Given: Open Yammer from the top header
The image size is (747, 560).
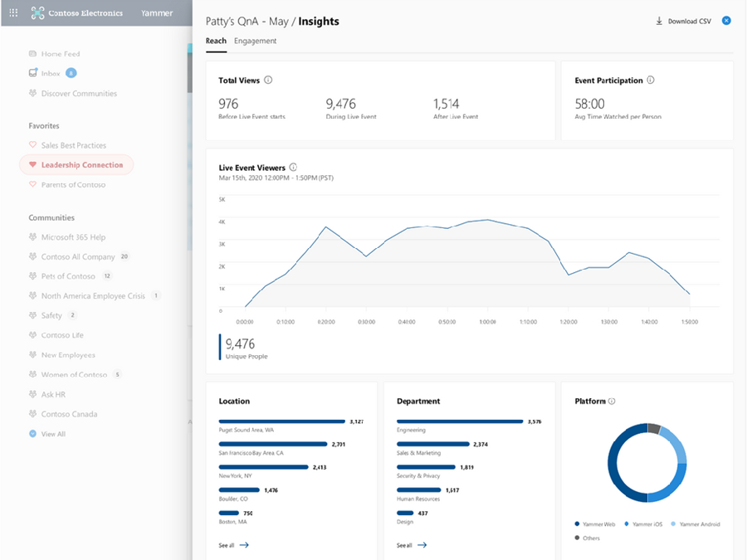Looking at the screenshot, I should [x=157, y=12].
